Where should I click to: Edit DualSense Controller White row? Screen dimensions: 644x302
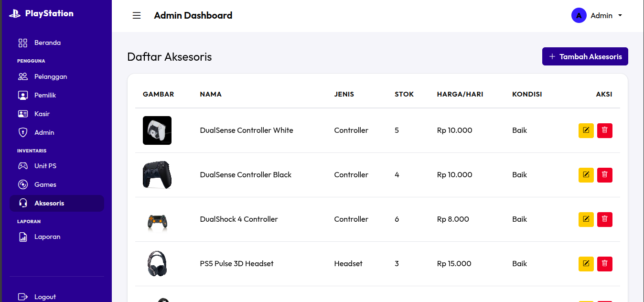tap(586, 130)
